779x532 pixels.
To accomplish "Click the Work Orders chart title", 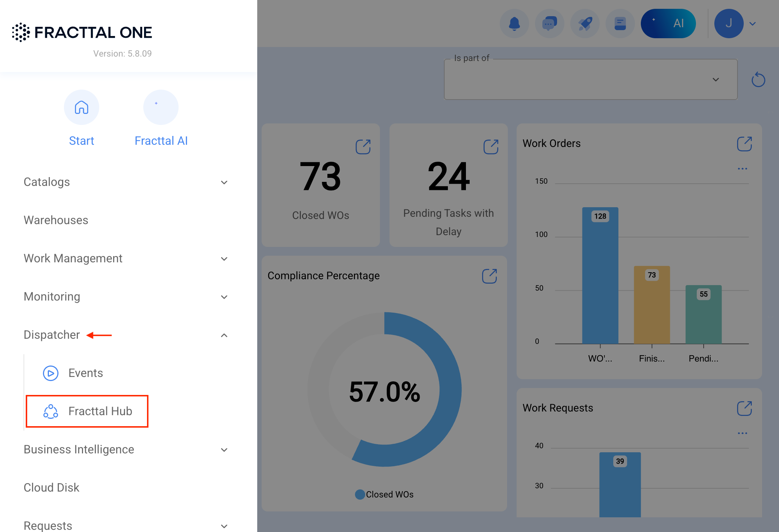I will click(552, 143).
